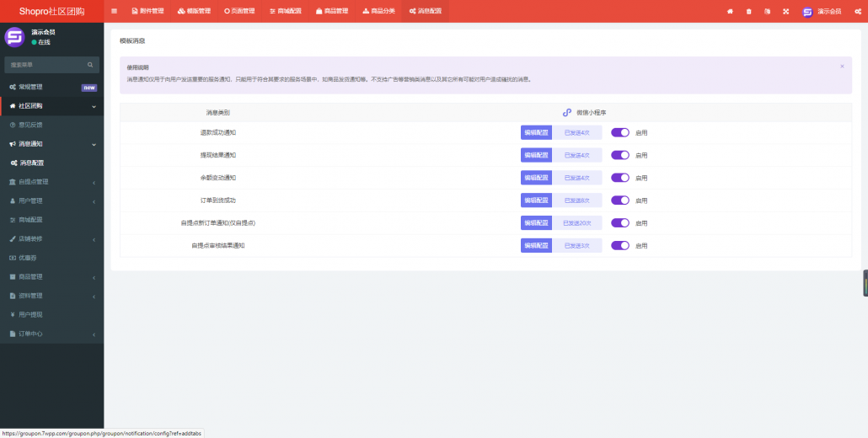Screen dimensions: 868x438
Task: Open the 商品管理 tab in top bar
Action: (x=330, y=12)
